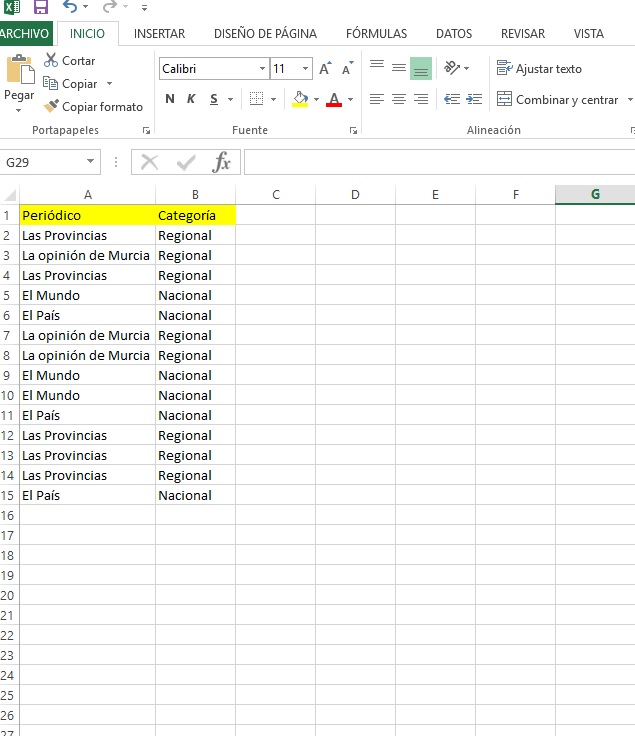Open the REVISAR tab
635x736 pixels.
click(x=523, y=34)
